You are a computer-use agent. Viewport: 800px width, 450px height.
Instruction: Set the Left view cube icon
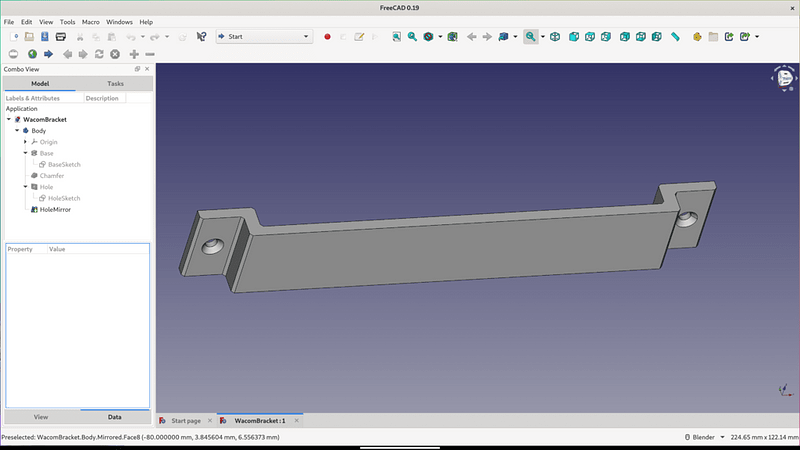(x=657, y=37)
